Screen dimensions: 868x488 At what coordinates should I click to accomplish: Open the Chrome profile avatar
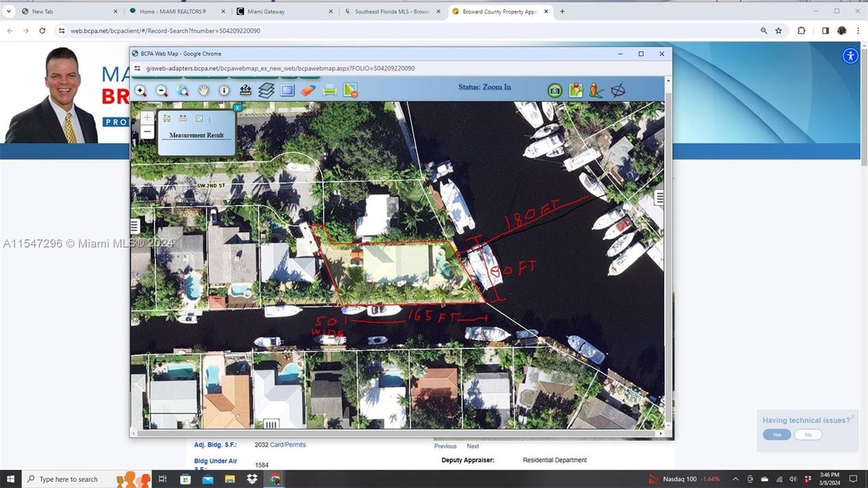842,30
